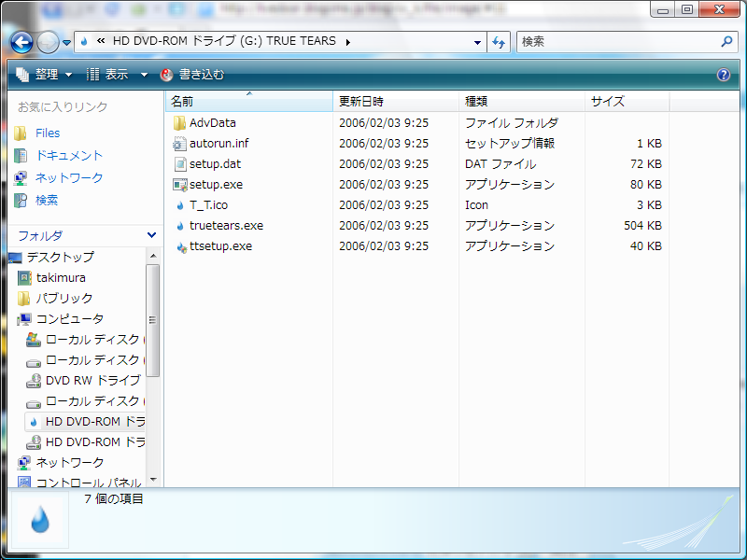Select ネットワーク item in folder tree
This screenshot has width=747, height=560.
click(70, 463)
